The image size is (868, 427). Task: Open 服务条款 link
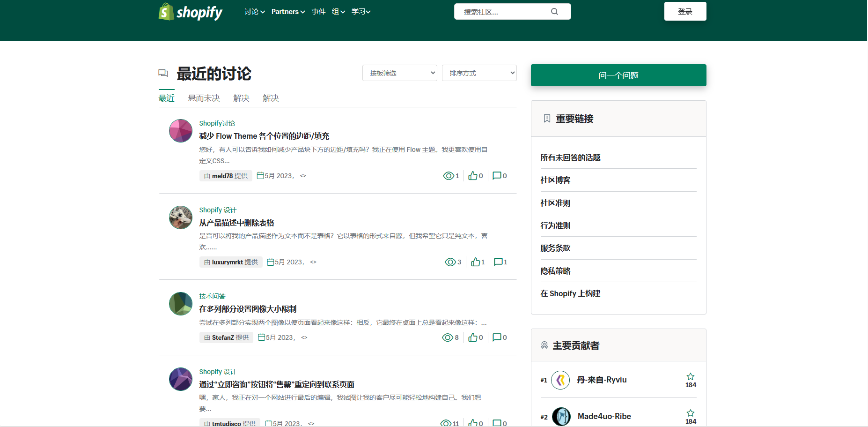[555, 248]
